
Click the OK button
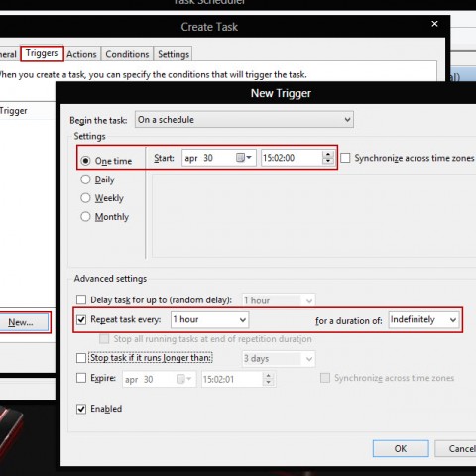401,448
